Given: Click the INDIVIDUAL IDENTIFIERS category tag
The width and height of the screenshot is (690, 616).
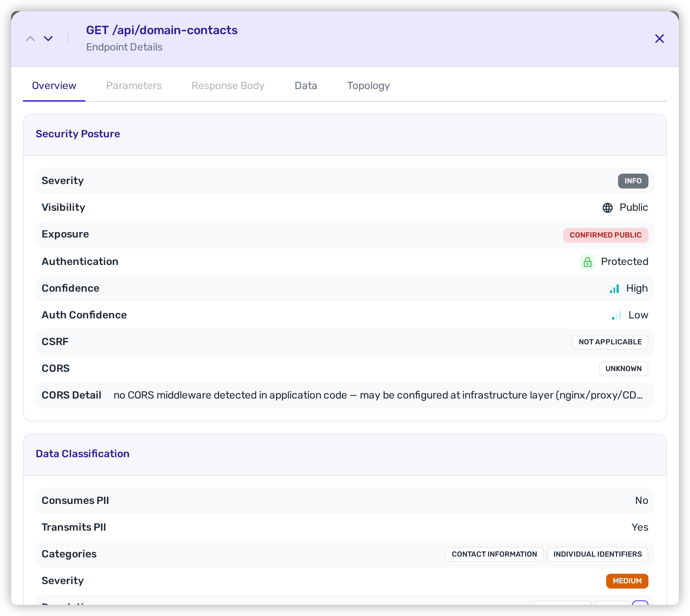Looking at the screenshot, I should click(597, 554).
